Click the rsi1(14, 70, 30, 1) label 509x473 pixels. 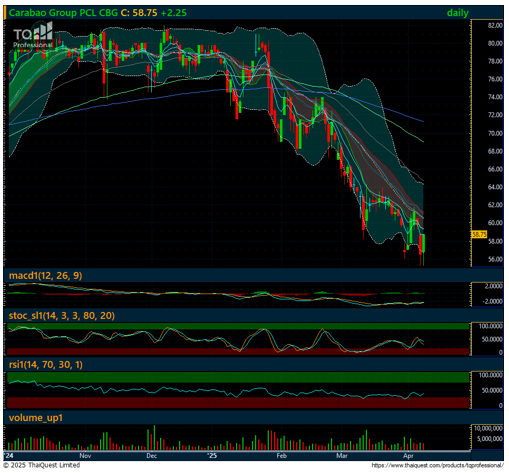[46, 365]
